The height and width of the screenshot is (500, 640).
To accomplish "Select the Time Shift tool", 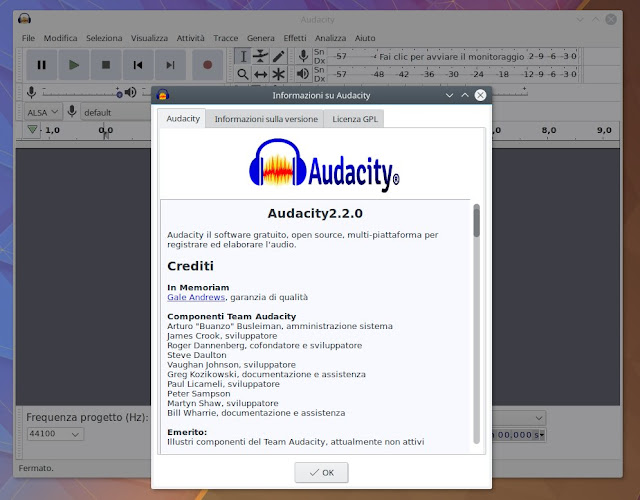I will point(260,74).
